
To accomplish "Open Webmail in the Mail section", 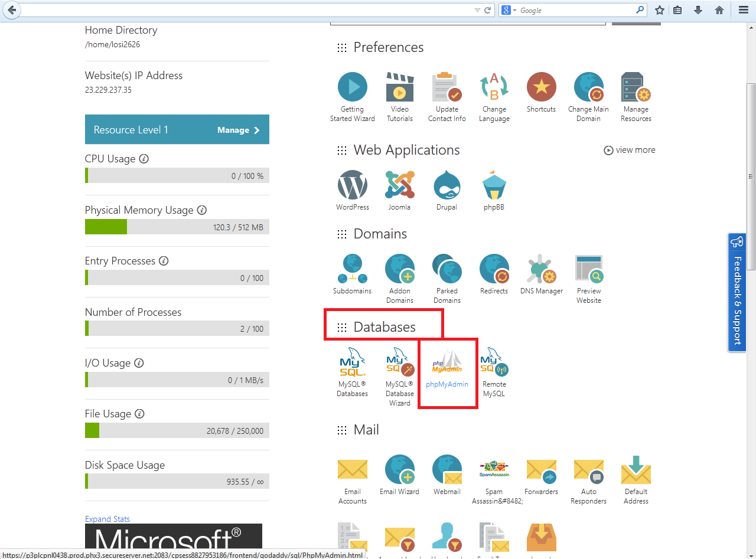I will [447, 473].
